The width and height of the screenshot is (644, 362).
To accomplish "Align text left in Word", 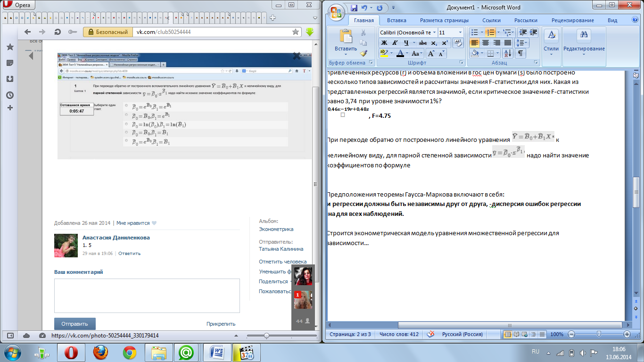I will [475, 43].
